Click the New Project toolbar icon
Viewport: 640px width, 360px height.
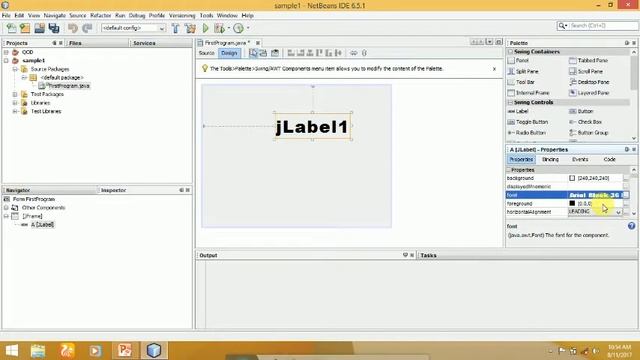25,28
